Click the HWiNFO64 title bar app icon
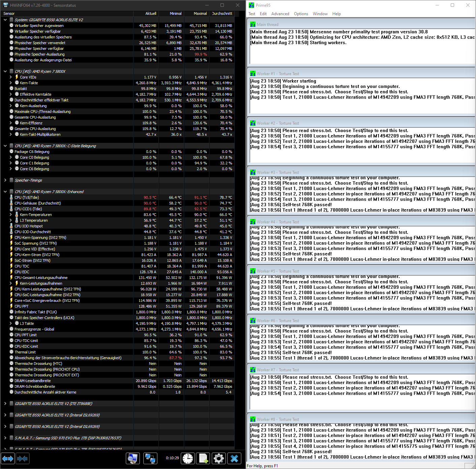Viewport: 476px width, 469px height. 5,5
